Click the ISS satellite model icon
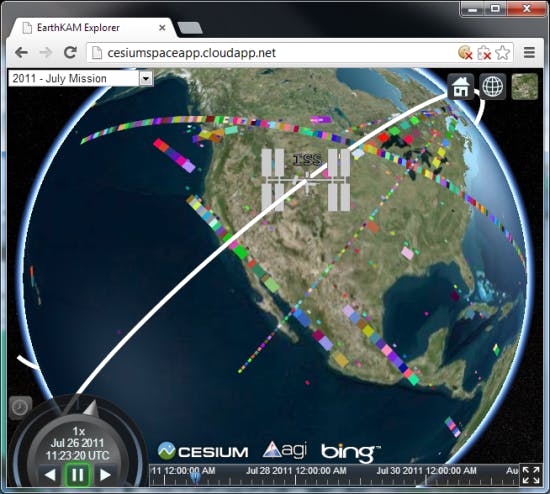 pos(306,181)
